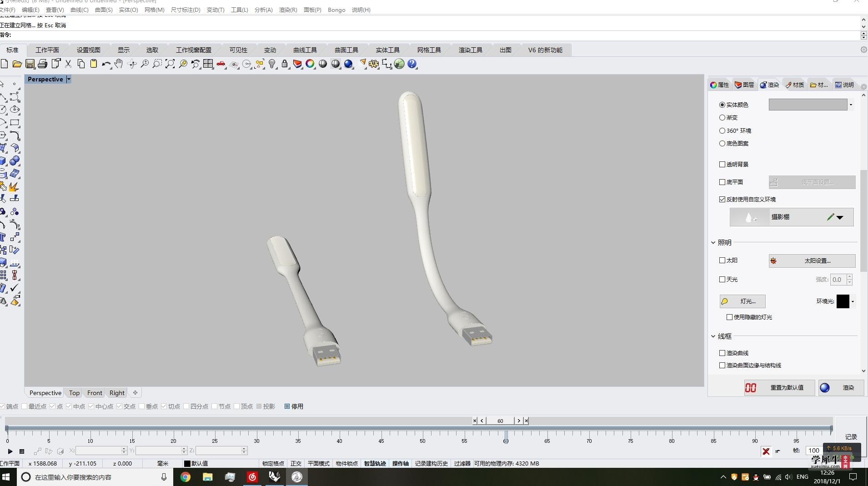Image resolution: width=868 pixels, height=486 pixels.
Task: Click the 太阳设置... button
Action: pos(812,261)
